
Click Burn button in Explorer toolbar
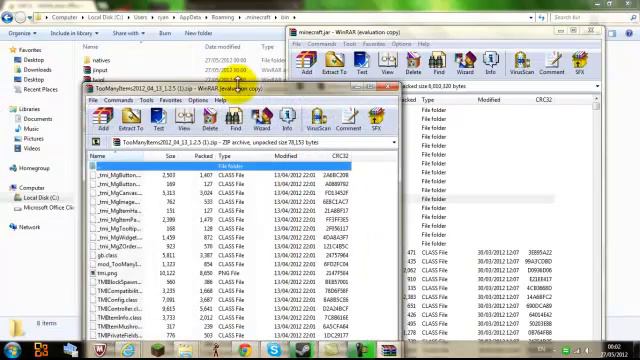pyautogui.click(x=165, y=33)
